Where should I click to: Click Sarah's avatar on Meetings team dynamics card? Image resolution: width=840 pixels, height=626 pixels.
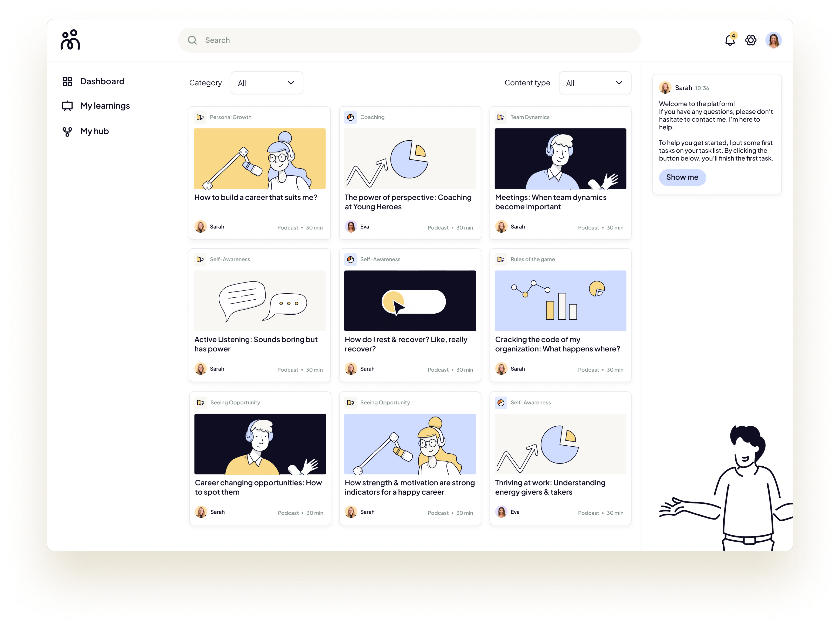501,227
